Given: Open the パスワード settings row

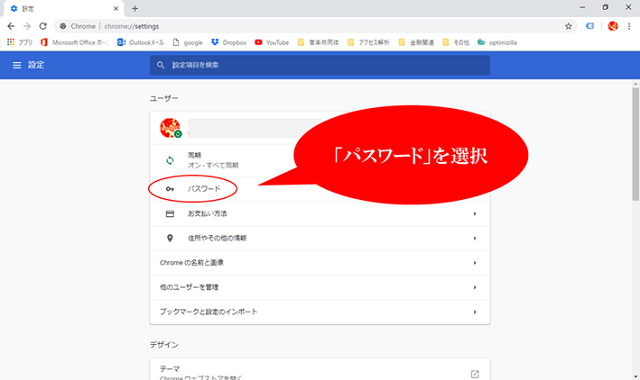Looking at the screenshot, I should (320, 189).
